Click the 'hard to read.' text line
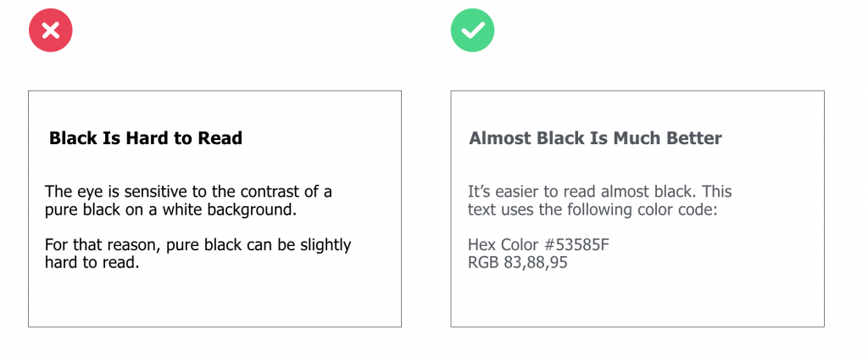This screenshot has height=358, width=868. point(92,262)
